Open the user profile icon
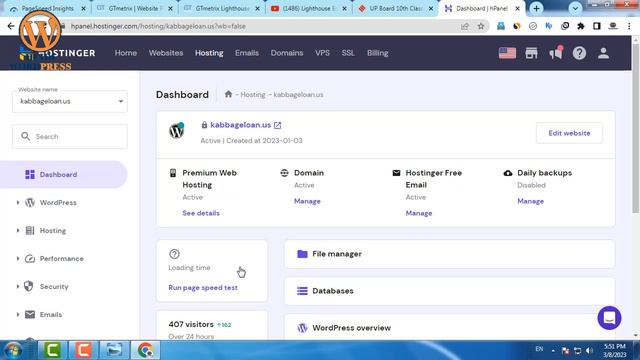This screenshot has height=360, width=640. 603,53
